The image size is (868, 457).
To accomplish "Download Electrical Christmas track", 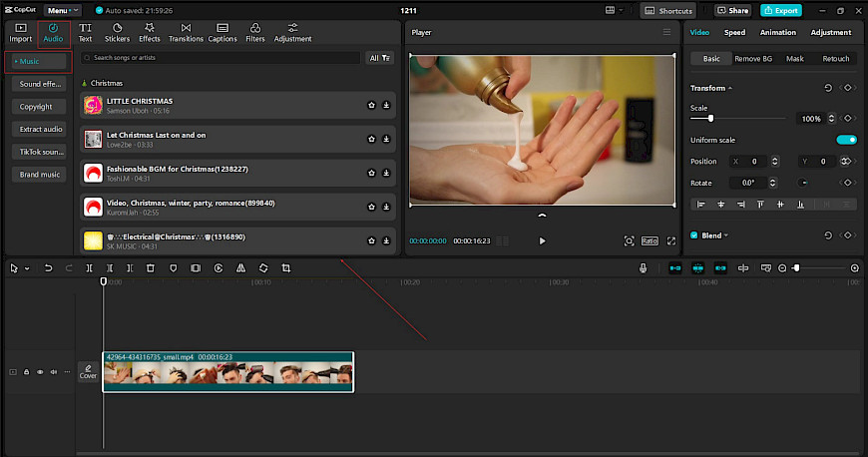I will coord(386,240).
